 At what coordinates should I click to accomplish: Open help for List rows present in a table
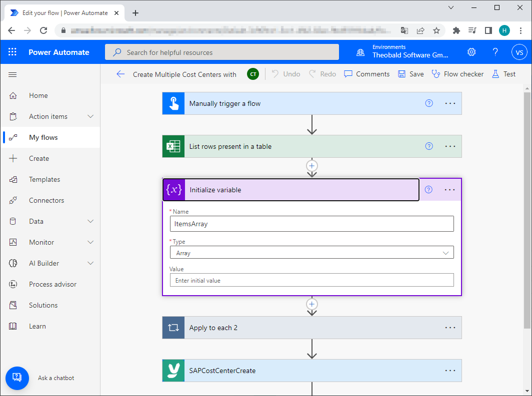pos(429,146)
